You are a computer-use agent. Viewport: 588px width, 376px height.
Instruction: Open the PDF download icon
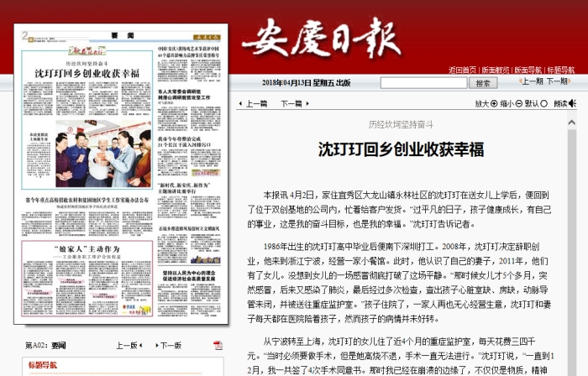click(x=218, y=345)
